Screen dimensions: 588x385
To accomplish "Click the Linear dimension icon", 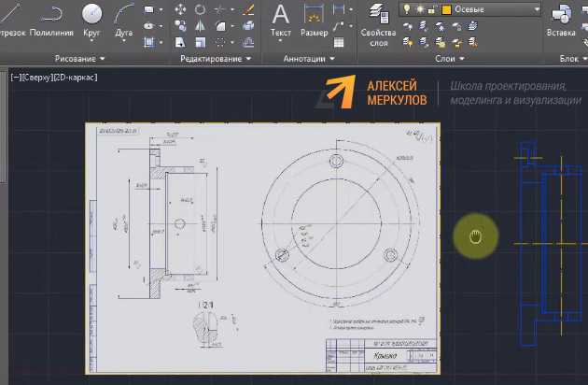I will pyautogui.click(x=338, y=9).
